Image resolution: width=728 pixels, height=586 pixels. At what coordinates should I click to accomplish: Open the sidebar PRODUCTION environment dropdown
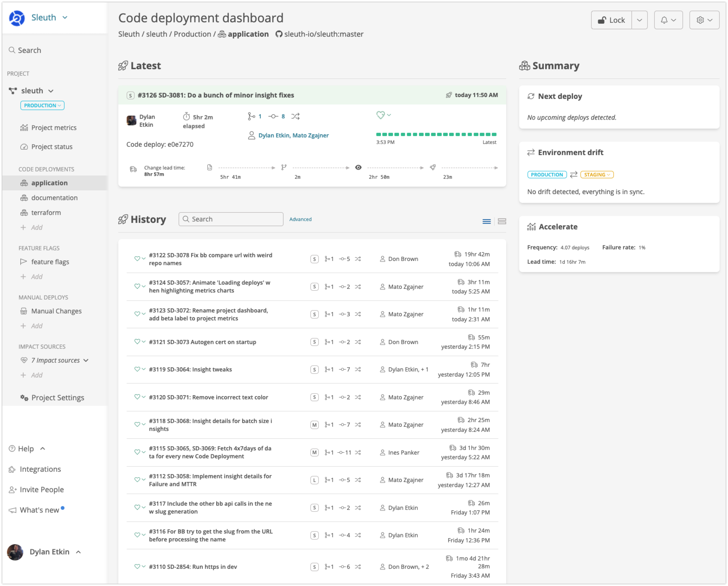[42, 105]
